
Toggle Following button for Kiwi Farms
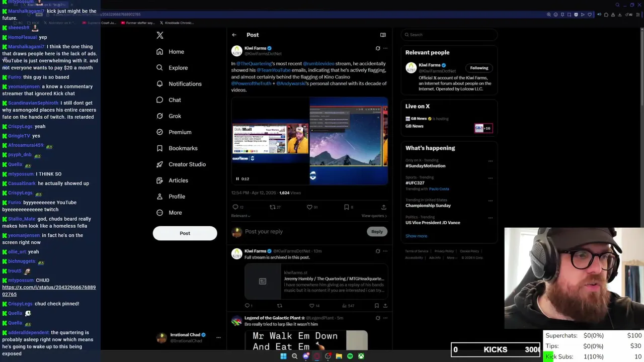click(x=479, y=68)
